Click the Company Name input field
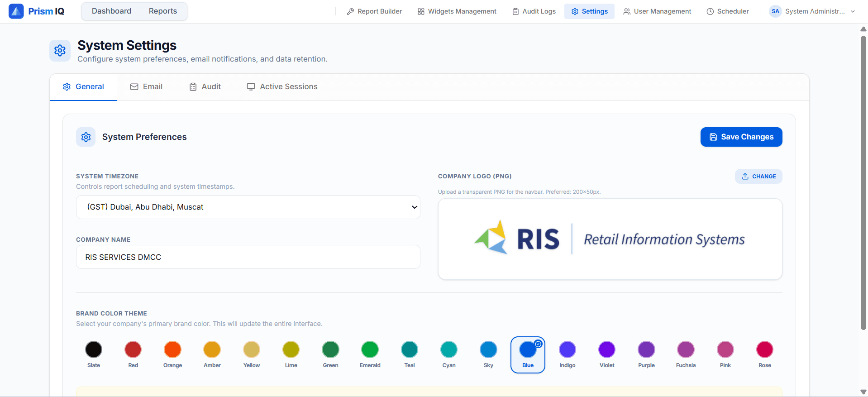The image size is (868, 397). [248, 257]
